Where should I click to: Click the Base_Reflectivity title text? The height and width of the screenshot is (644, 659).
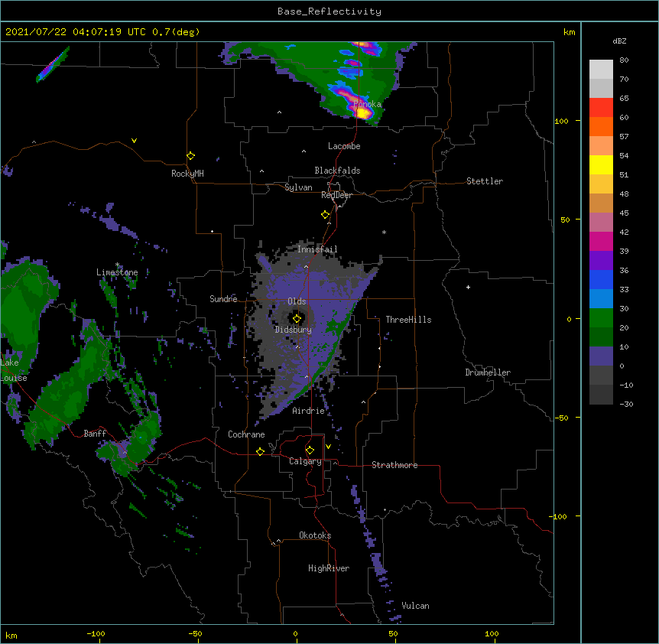pos(329,11)
